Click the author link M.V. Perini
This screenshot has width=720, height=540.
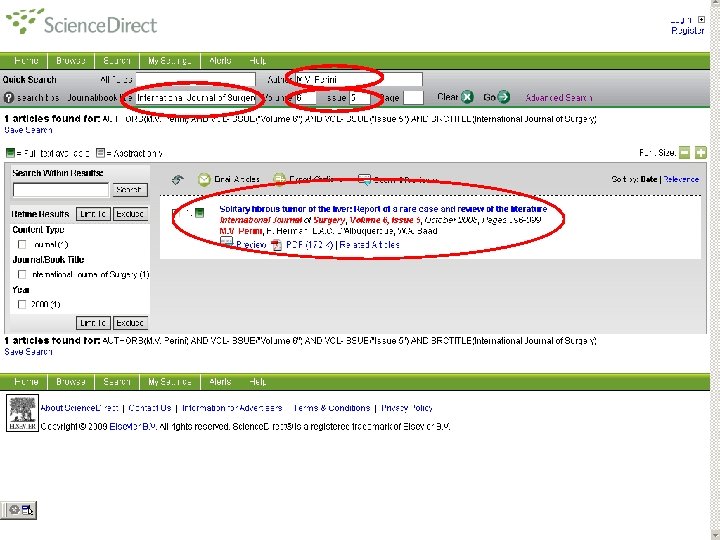241,231
